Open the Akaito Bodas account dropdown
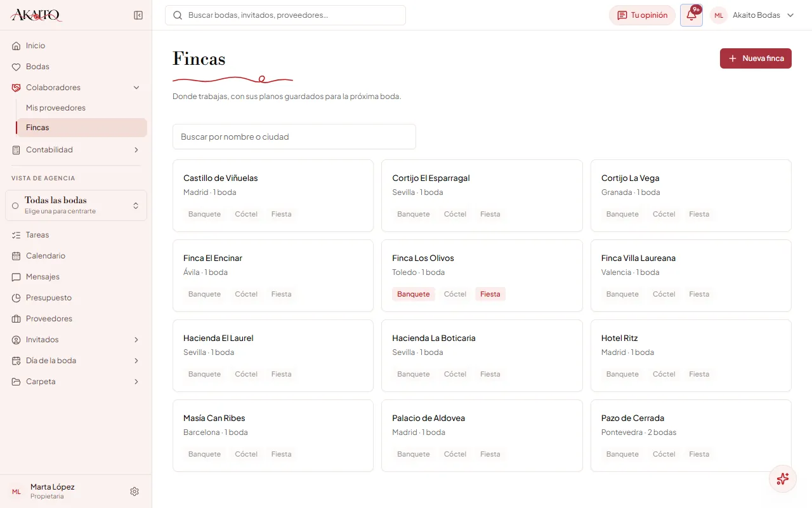This screenshot has width=812, height=508. [x=752, y=15]
